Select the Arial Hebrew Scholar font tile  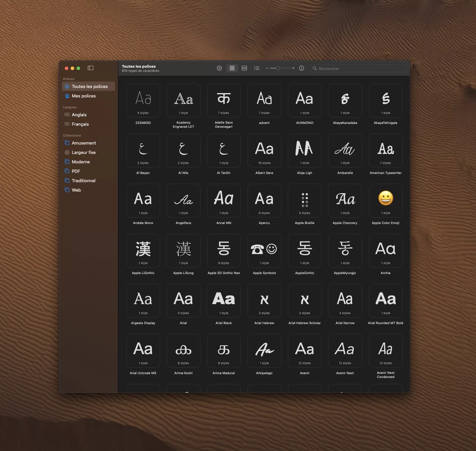pyautogui.click(x=305, y=301)
